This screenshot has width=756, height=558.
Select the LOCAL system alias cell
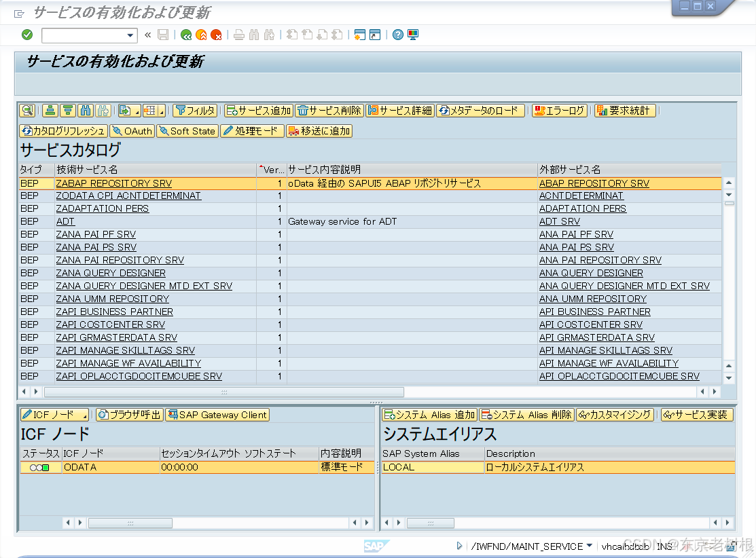pyautogui.click(x=433, y=468)
